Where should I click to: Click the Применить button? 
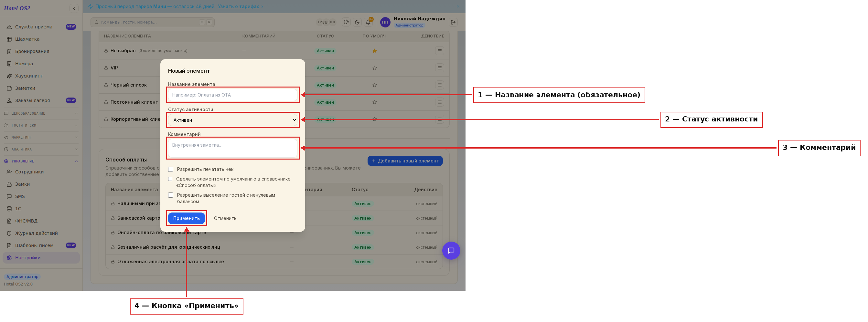[186, 218]
